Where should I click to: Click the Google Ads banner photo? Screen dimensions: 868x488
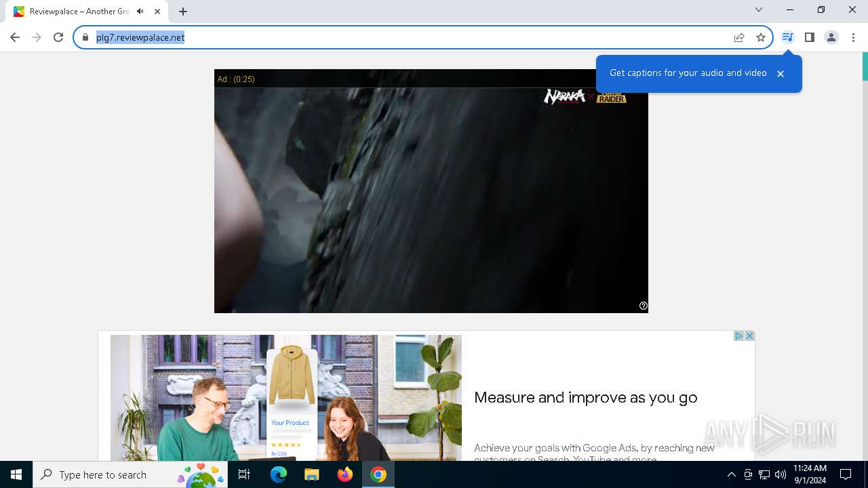(286, 398)
